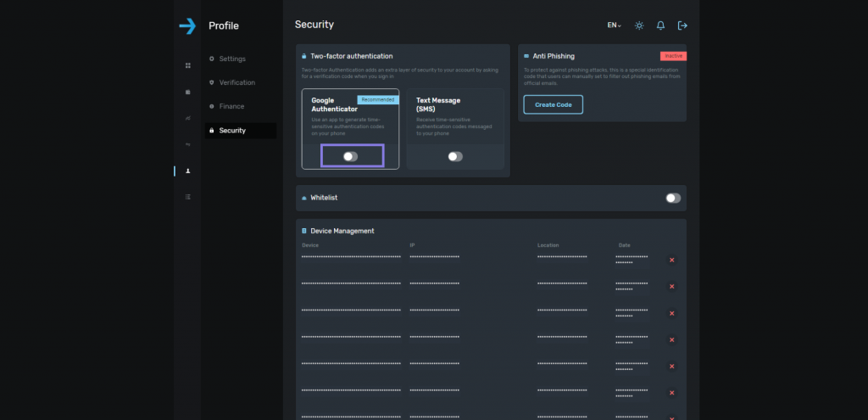Open the wallet icon in left sidebar
The height and width of the screenshot is (420, 868).
pyautogui.click(x=187, y=92)
